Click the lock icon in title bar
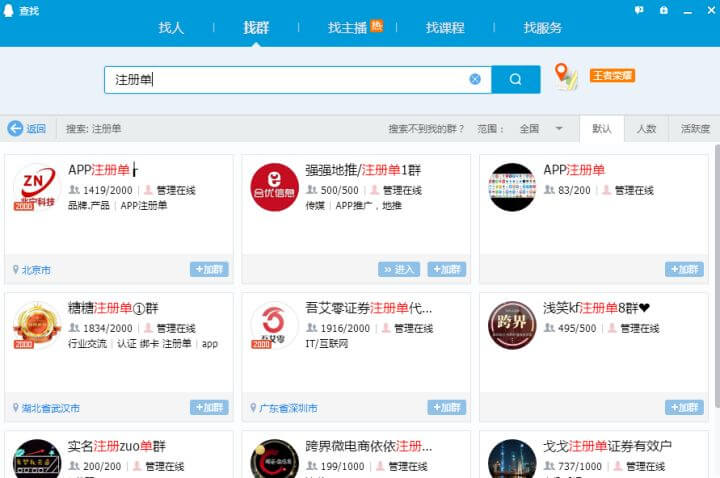The image size is (720, 478). (x=664, y=9)
